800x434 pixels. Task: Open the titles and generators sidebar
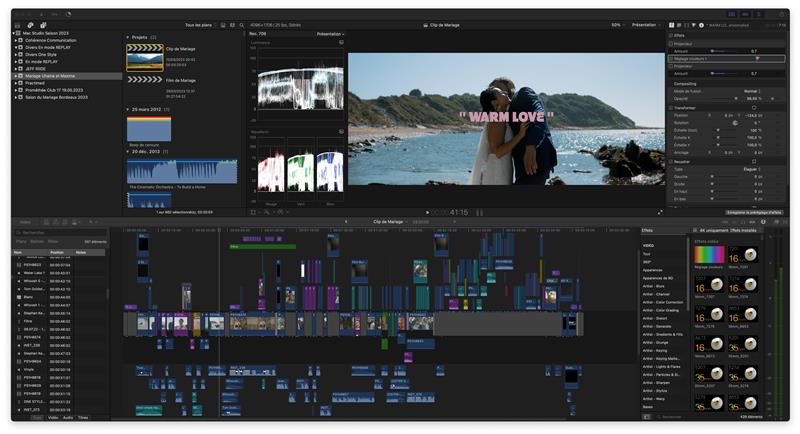click(43, 25)
